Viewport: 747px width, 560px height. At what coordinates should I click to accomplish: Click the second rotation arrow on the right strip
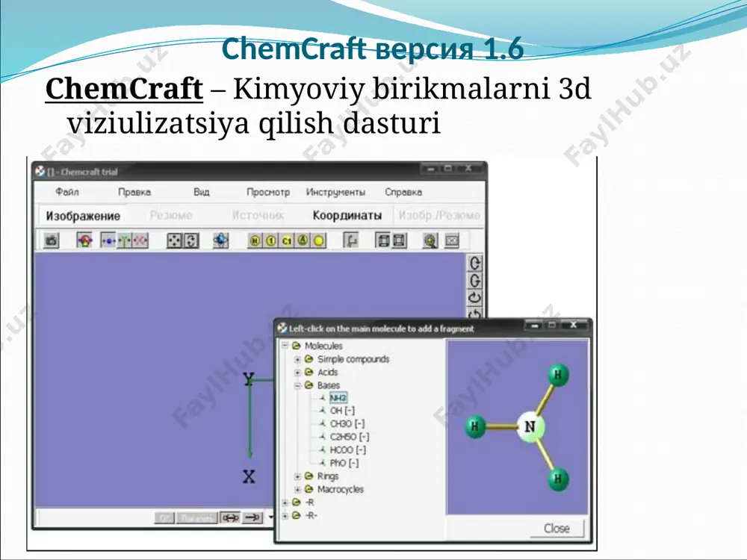(x=475, y=281)
